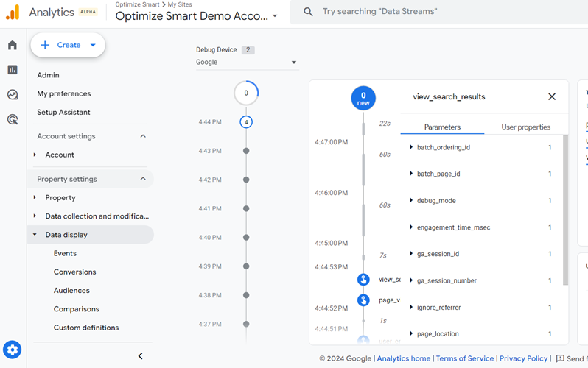The image size is (588, 368).
Task: Open the Debug Device Google dropdown
Action: click(246, 63)
